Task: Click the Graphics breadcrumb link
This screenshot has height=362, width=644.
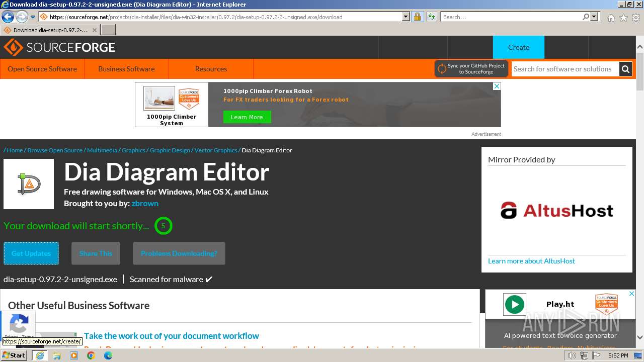Action: coord(133,150)
